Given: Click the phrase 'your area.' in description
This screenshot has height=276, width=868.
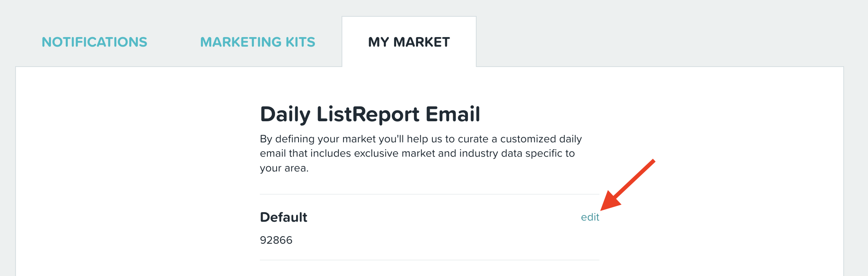Looking at the screenshot, I should [284, 168].
